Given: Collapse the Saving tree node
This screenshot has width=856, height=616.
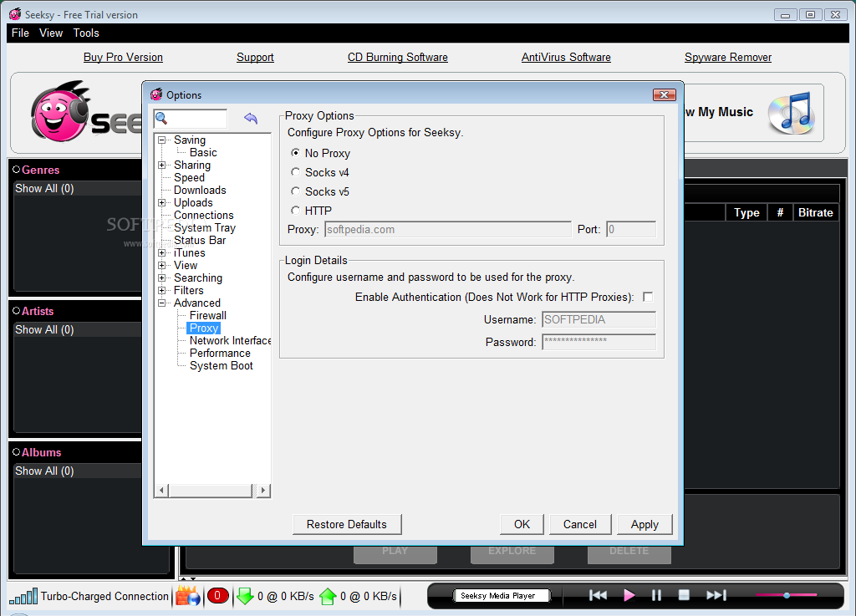Looking at the screenshot, I should (162, 140).
